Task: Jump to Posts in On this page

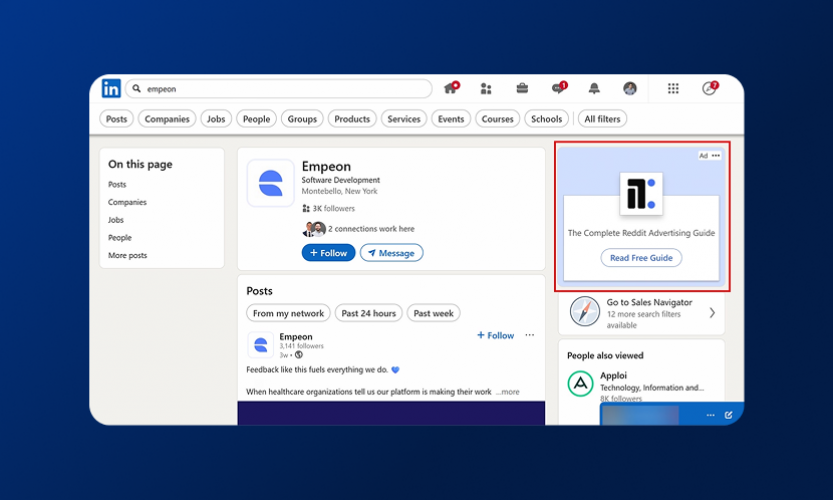Action: coord(117,184)
